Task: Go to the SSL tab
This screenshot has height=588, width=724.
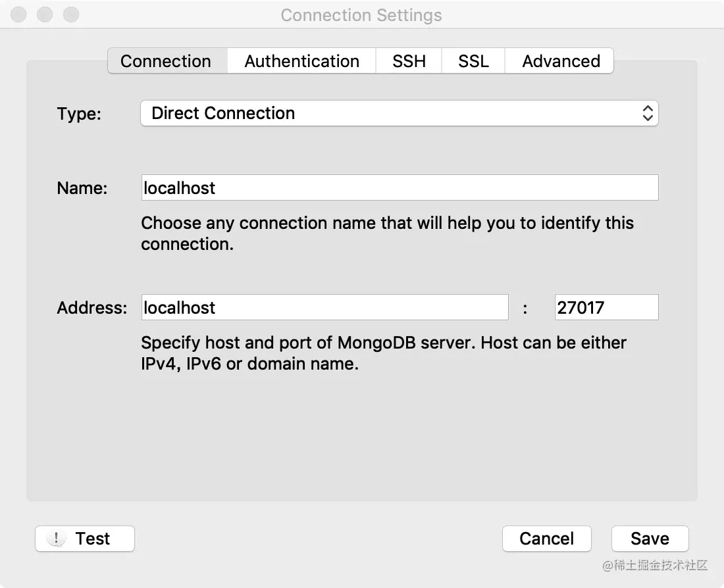Action: click(x=473, y=61)
